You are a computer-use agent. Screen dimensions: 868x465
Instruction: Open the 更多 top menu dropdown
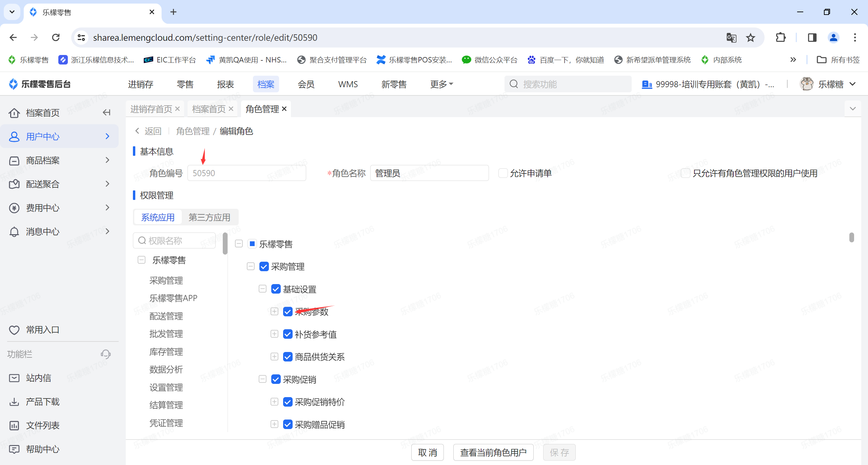coord(442,84)
